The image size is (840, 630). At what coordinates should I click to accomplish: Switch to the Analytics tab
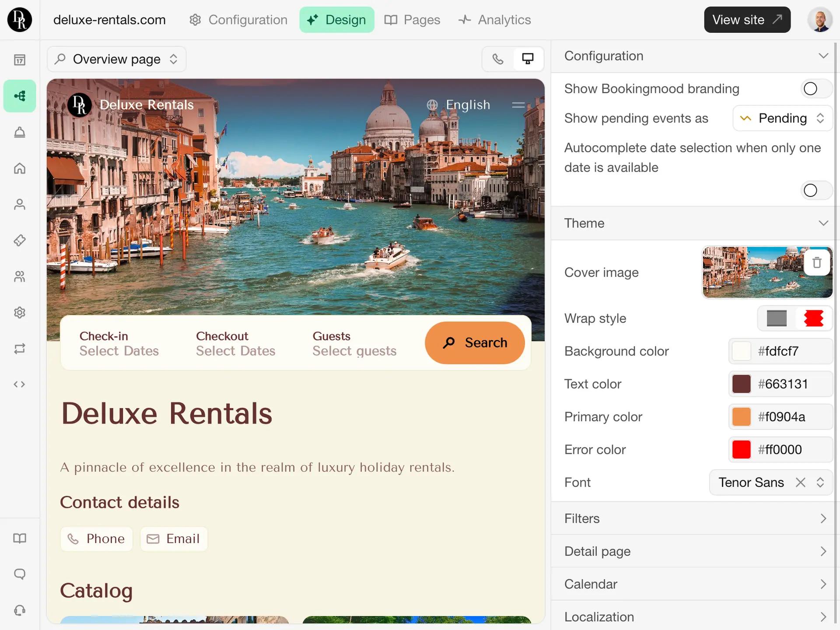tap(495, 20)
